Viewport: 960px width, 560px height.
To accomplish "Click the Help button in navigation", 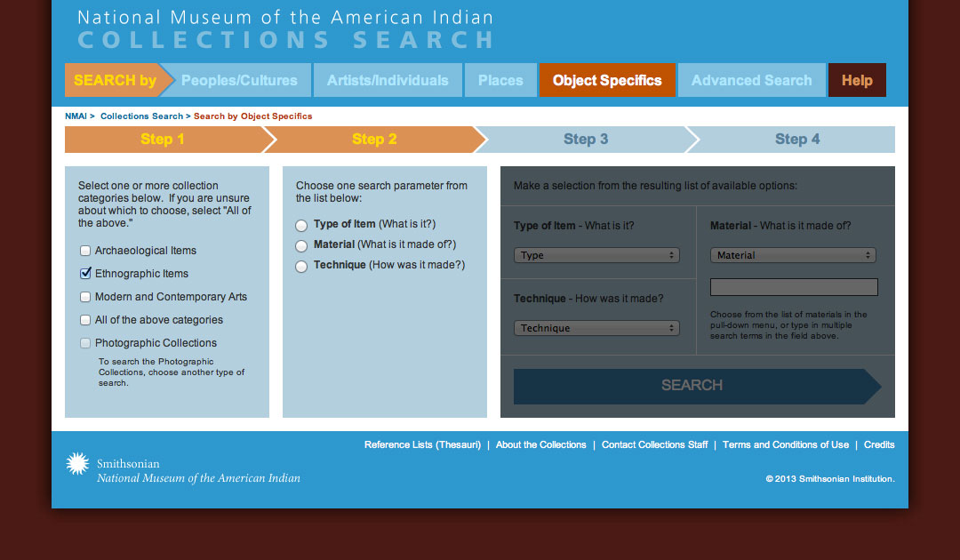I will 857,80.
